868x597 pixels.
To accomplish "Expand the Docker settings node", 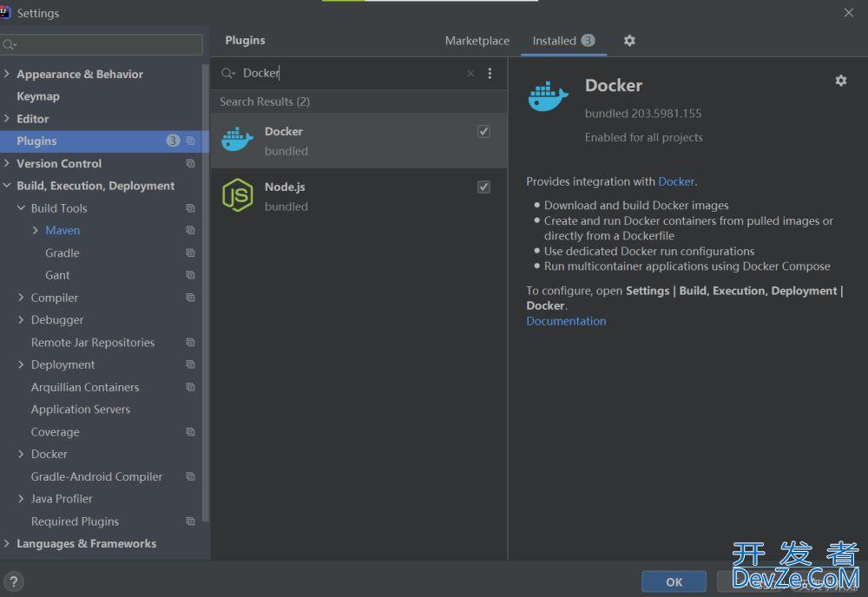I will [21, 454].
